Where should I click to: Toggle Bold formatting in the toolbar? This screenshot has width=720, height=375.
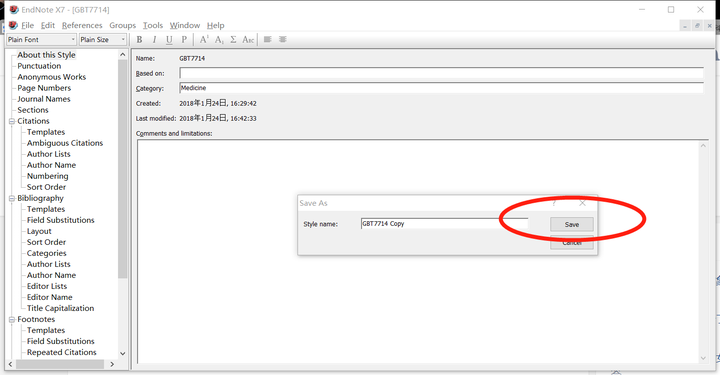[x=140, y=40]
